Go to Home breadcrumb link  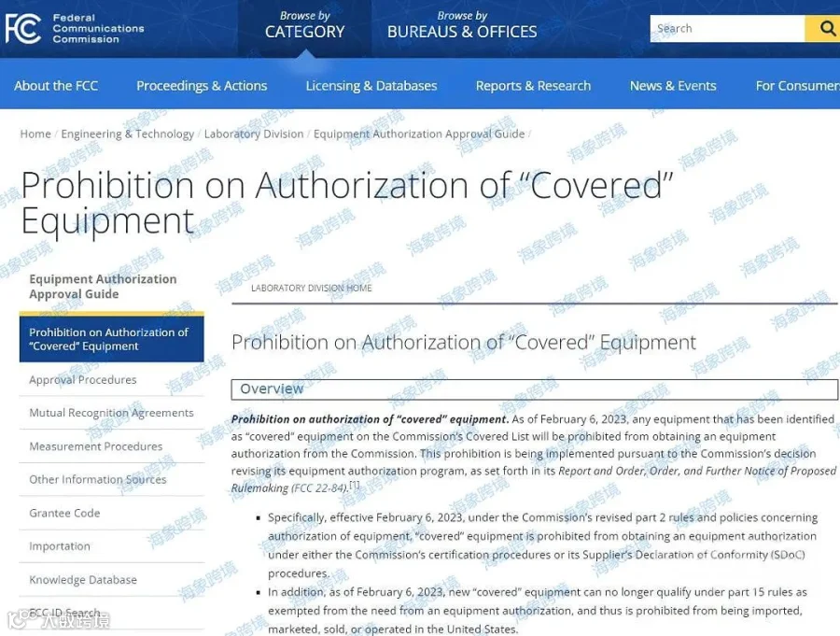click(35, 134)
